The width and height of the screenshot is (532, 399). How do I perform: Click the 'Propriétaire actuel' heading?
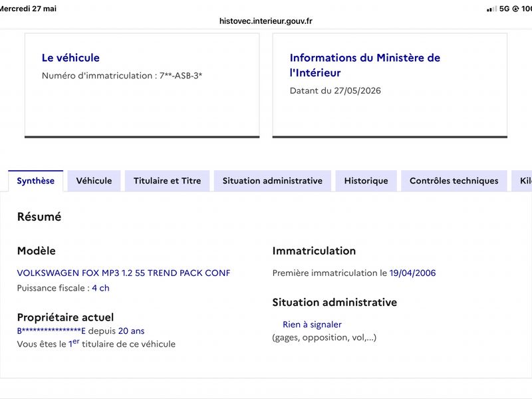pos(65,317)
